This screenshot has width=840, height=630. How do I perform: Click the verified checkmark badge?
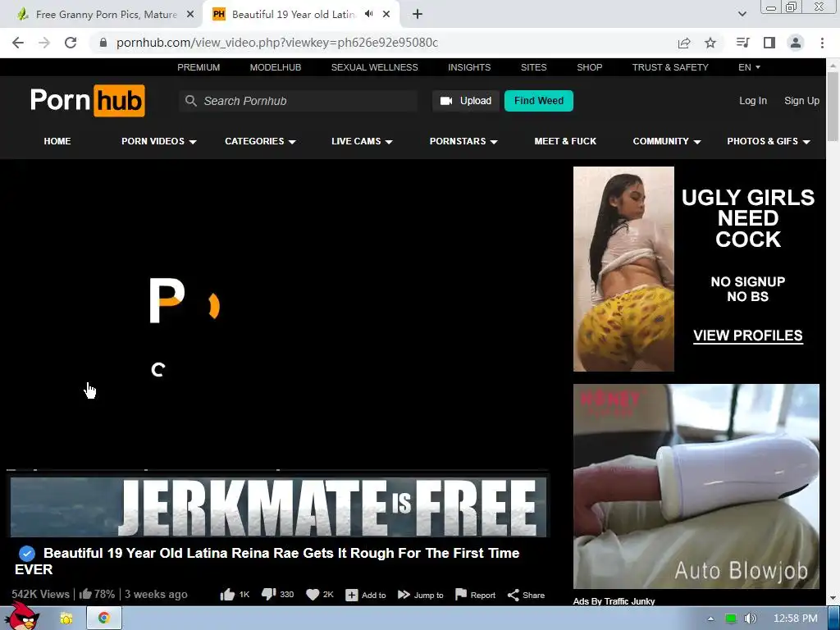click(x=27, y=554)
